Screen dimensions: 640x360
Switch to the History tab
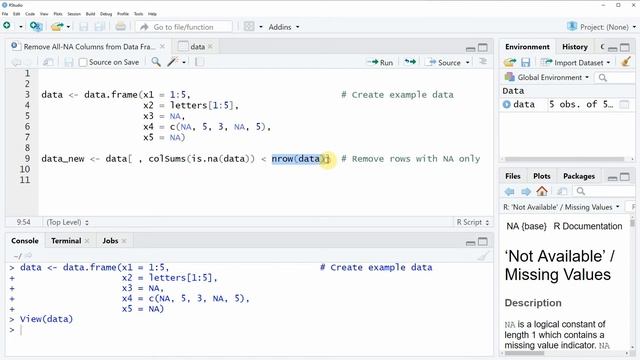[x=575, y=47]
